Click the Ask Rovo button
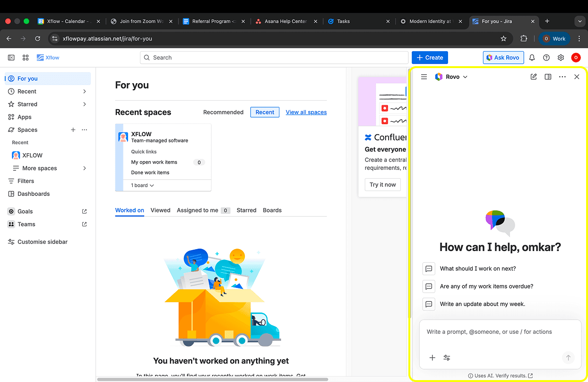Image resolution: width=588 pixels, height=382 pixels. point(503,58)
